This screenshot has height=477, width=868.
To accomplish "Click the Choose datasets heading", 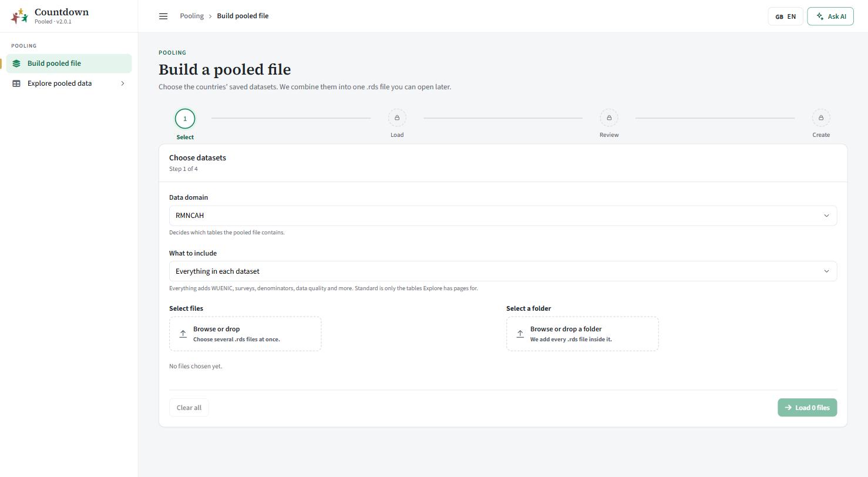I will (x=197, y=157).
